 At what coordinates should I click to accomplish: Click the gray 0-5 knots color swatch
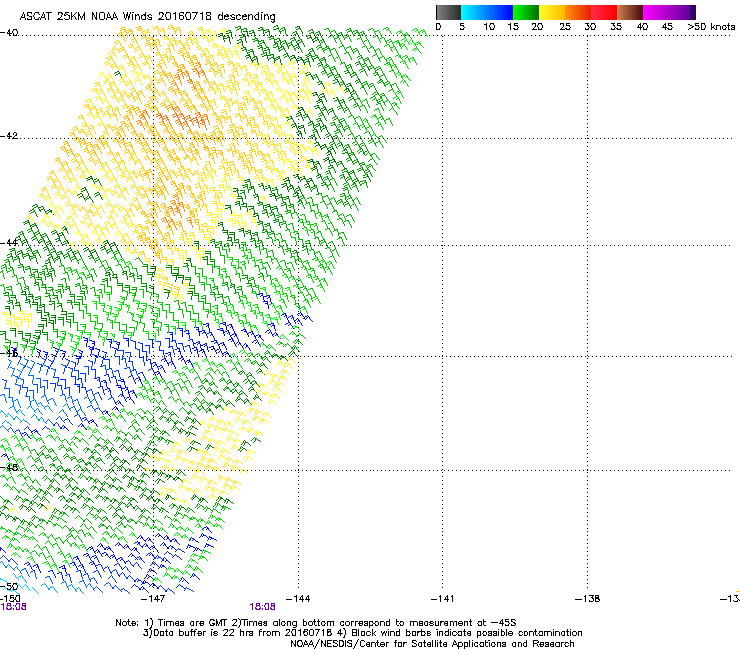448,12
